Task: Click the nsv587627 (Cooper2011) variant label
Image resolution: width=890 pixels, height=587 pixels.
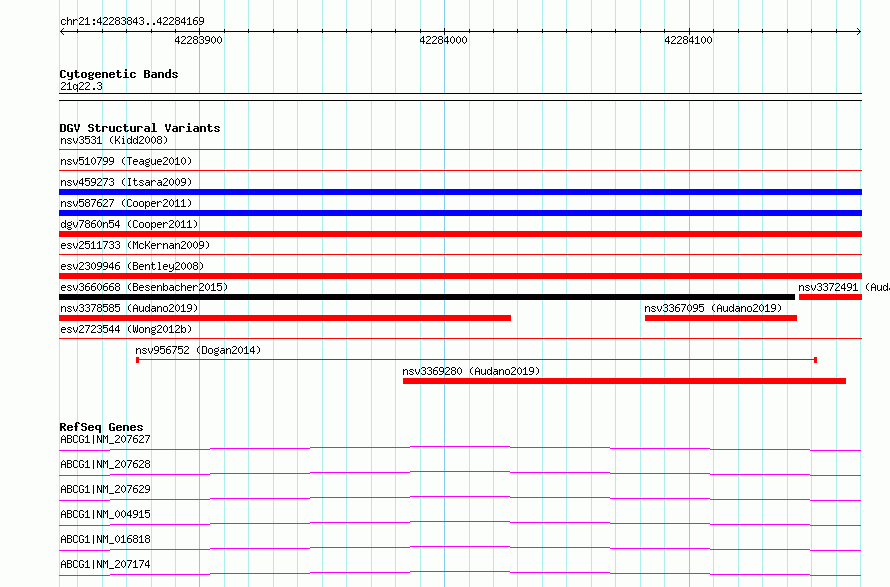Action: 126,203
